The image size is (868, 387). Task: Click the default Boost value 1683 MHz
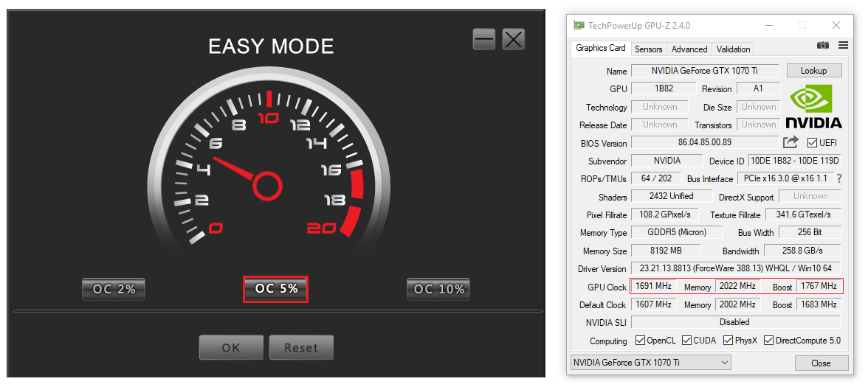(819, 304)
